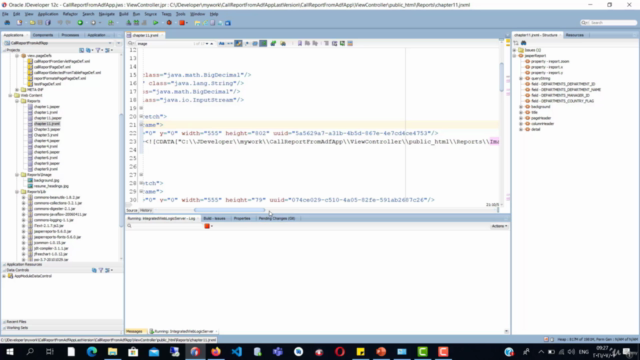Open Microsoft Teams from the taskbar
Screen dimensions: 640x360
pyautogui.click(x=278, y=351)
